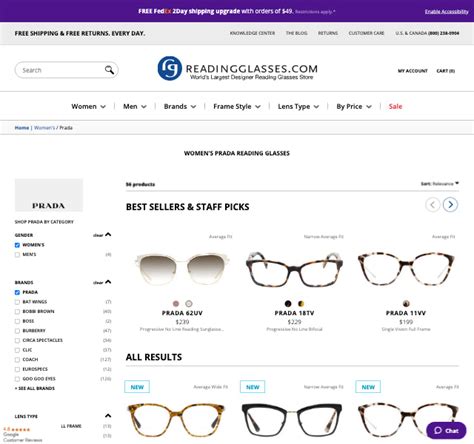Click the search magnifier icon

(109, 70)
